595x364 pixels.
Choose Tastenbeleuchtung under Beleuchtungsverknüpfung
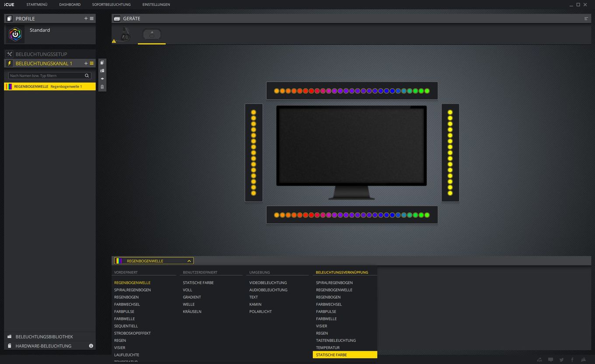[336, 340]
